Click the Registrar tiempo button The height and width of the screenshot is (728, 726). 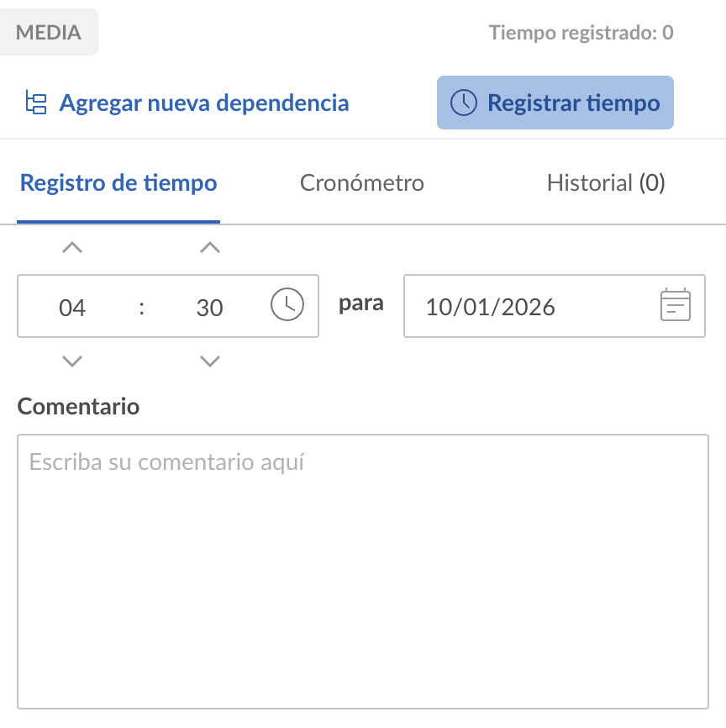pos(555,103)
